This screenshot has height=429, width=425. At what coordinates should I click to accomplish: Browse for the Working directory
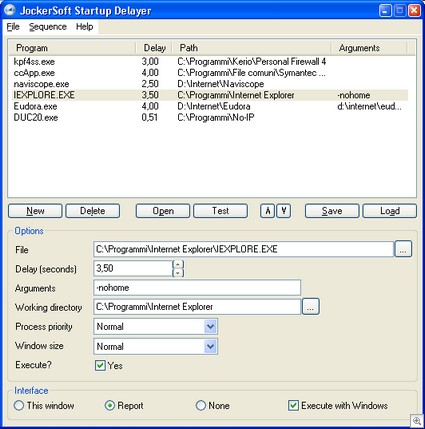click(x=310, y=307)
